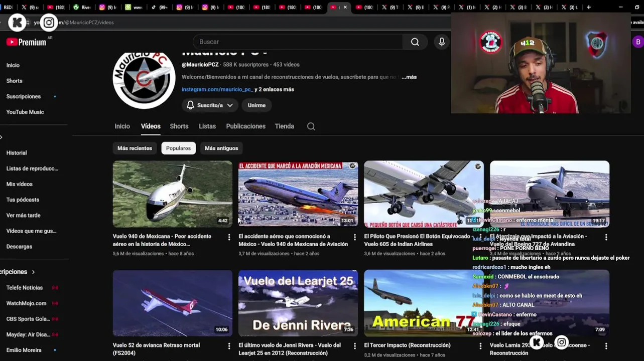
Task: Filter videos by Más antiguos
Action: pos(221,148)
